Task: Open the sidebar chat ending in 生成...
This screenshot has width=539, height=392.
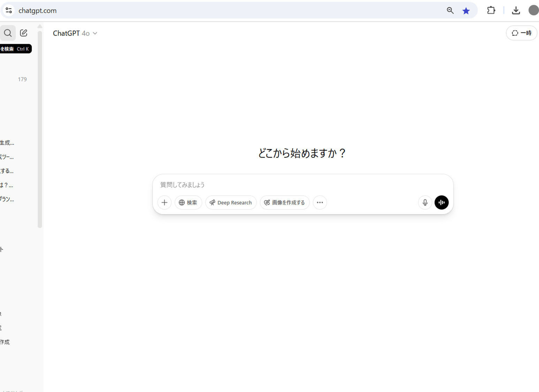Action: pyautogui.click(x=7, y=143)
